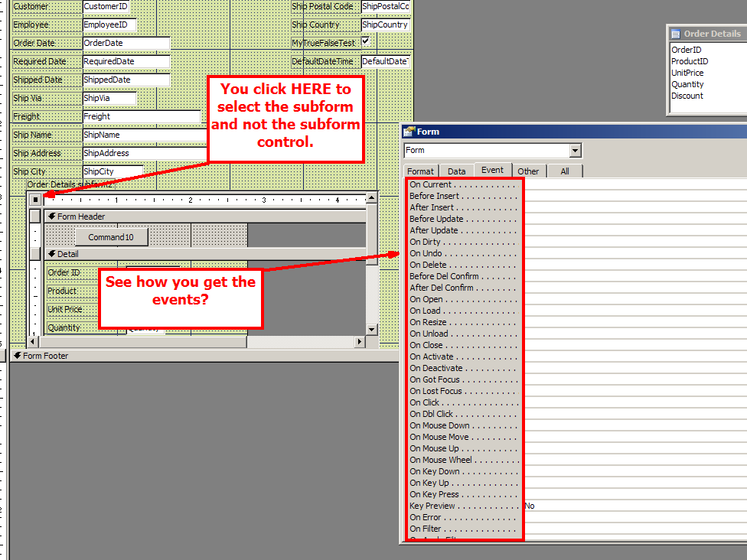This screenshot has height=560, width=747.
Task: Switch to the Data tab
Action: point(456,171)
